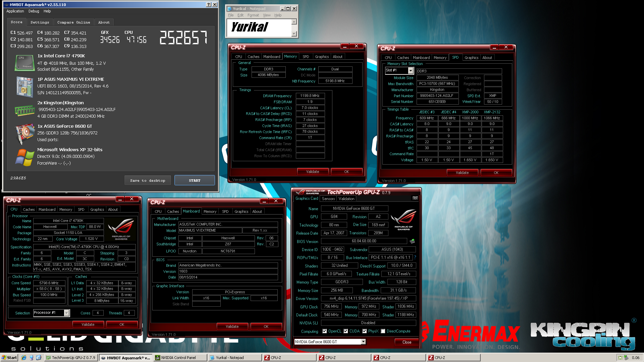Viewport: 644px width, 362px height.
Task: Switch to TechPowerUp GPU-Z taskbar button
Action: tap(71, 358)
